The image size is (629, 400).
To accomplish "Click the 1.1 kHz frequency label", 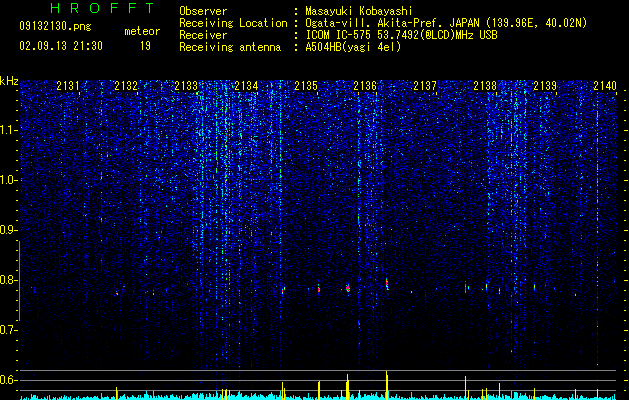I will tap(8, 130).
